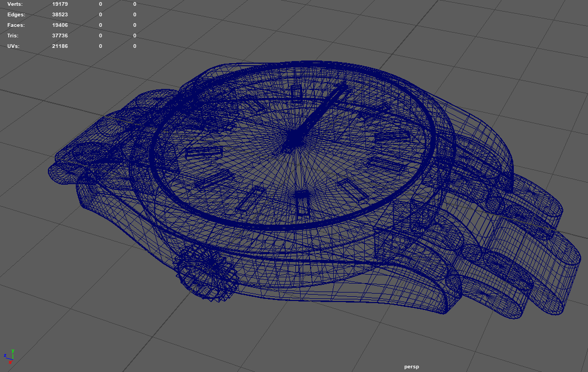Select the 9 o'clock hour marker mesh
588x372 pixels.
coord(204,153)
